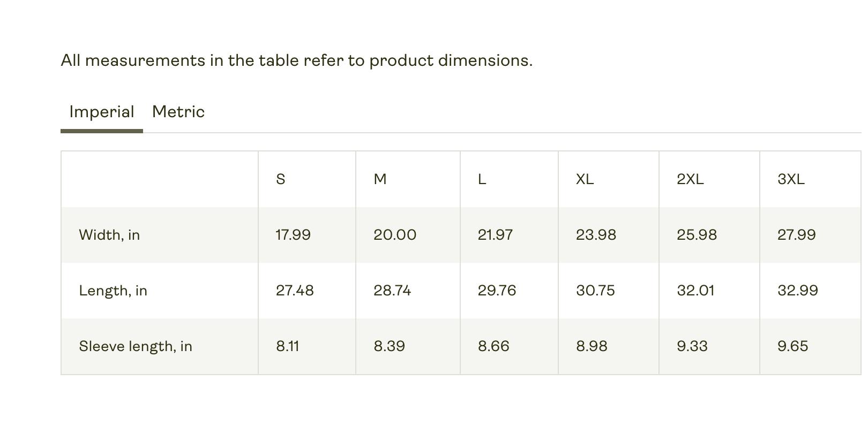The image size is (868, 426).
Task: Click the S size column header
Action: point(280,179)
